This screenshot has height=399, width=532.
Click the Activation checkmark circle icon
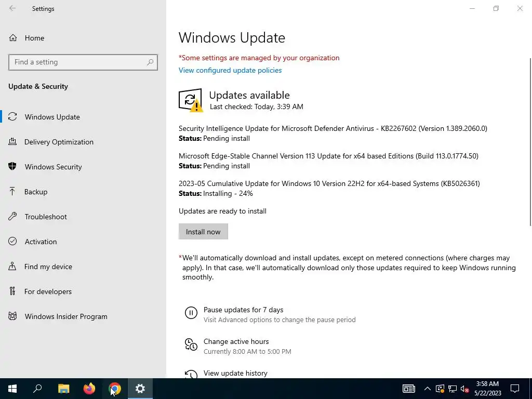pos(12,241)
